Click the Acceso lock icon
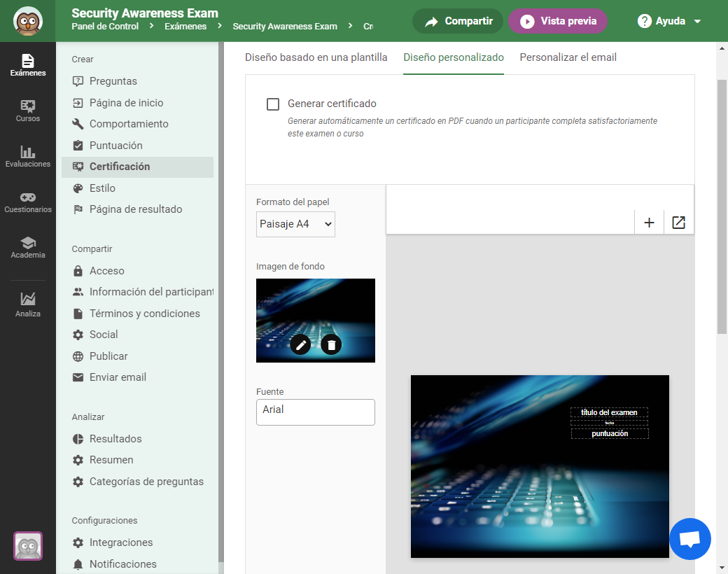 coord(78,271)
